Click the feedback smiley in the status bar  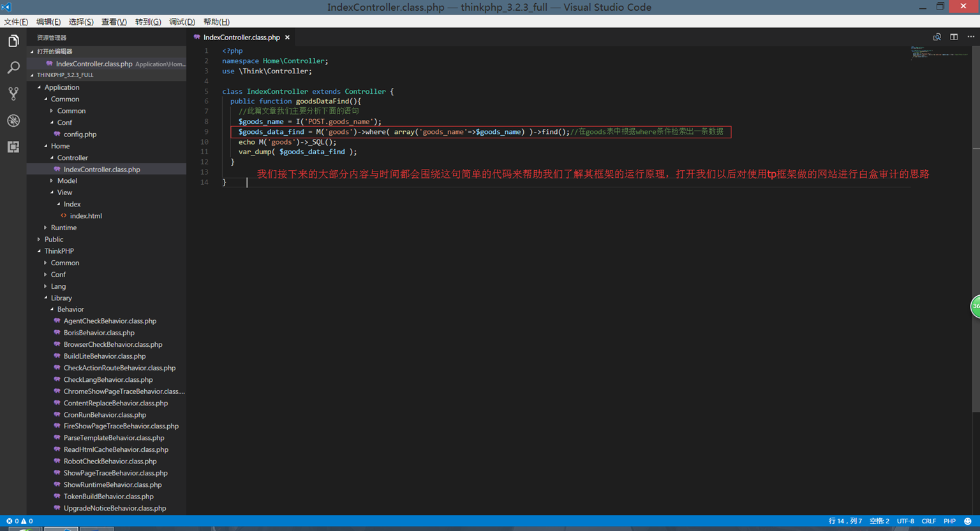coord(968,521)
